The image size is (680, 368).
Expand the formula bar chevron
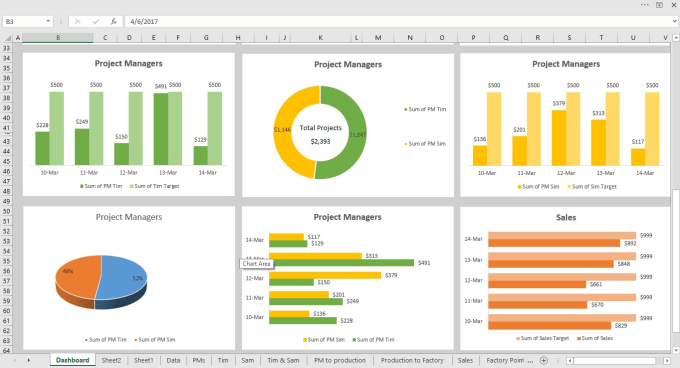[x=674, y=21]
